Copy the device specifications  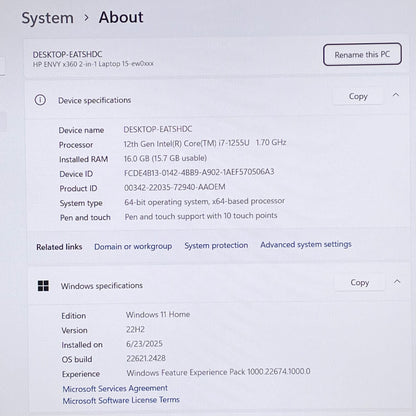[358, 96]
